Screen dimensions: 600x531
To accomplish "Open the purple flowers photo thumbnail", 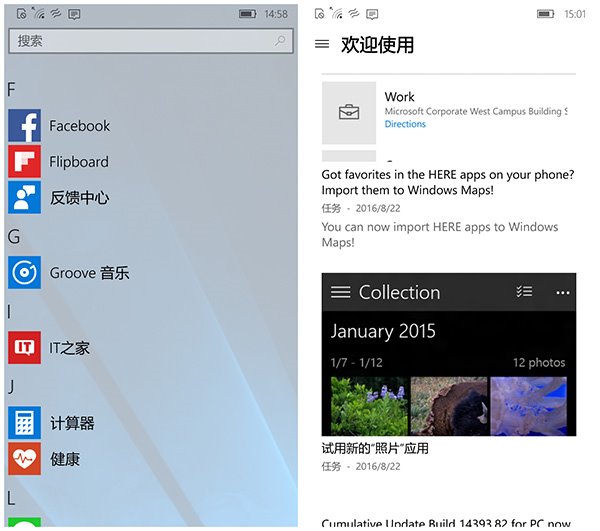I will [369, 406].
